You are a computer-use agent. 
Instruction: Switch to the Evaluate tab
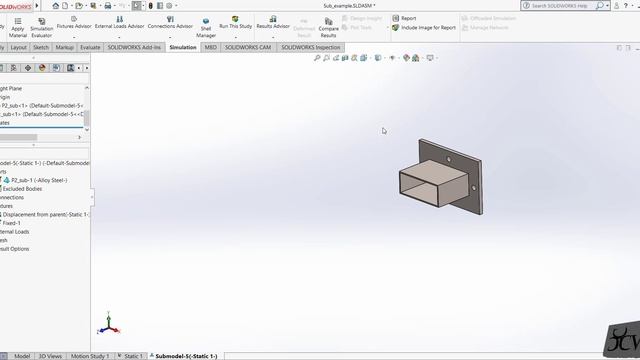pos(90,47)
